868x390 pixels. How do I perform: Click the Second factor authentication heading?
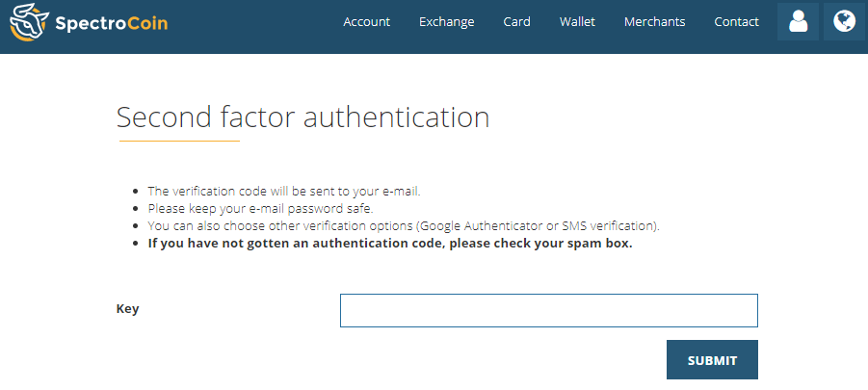(303, 117)
